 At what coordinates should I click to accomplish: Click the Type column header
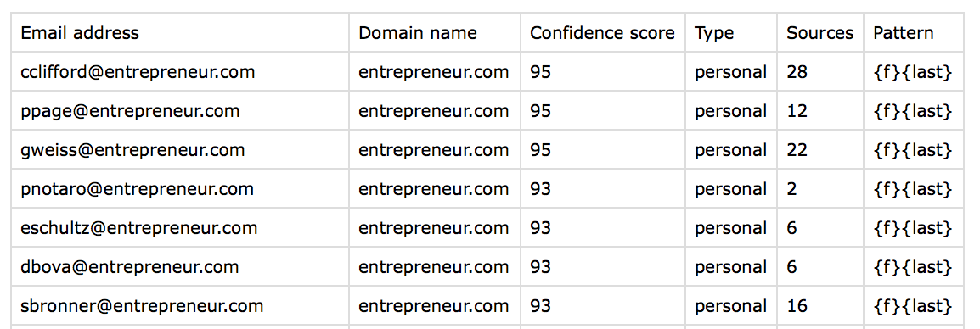[x=730, y=32]
